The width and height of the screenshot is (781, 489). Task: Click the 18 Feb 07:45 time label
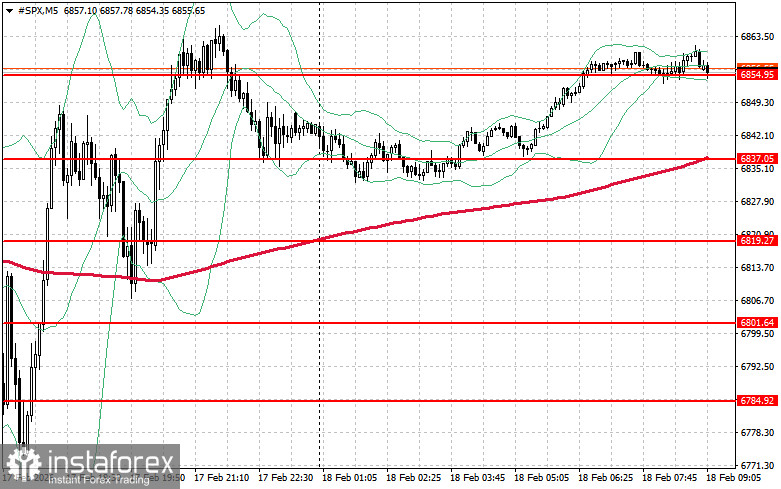click(x=669, y=478)
